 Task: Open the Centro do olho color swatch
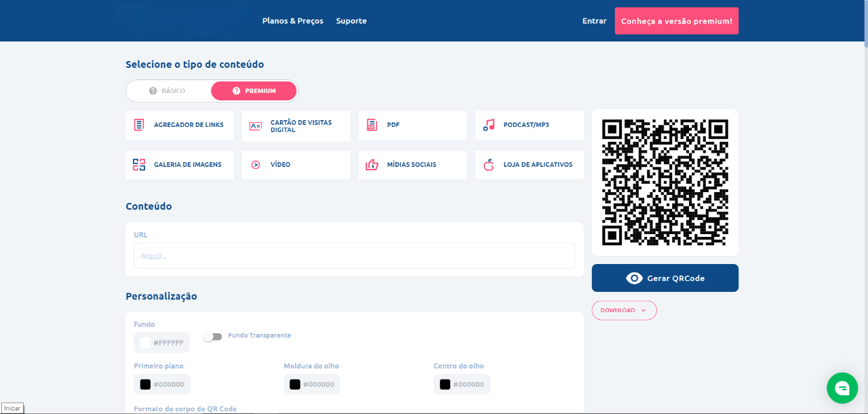click(x=445, y=384)
